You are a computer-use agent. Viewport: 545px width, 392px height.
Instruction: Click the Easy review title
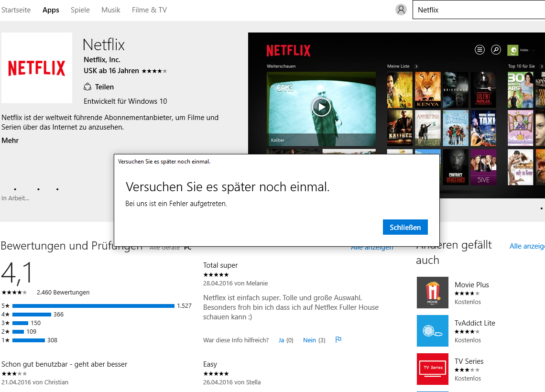click(x=210, y=364)
